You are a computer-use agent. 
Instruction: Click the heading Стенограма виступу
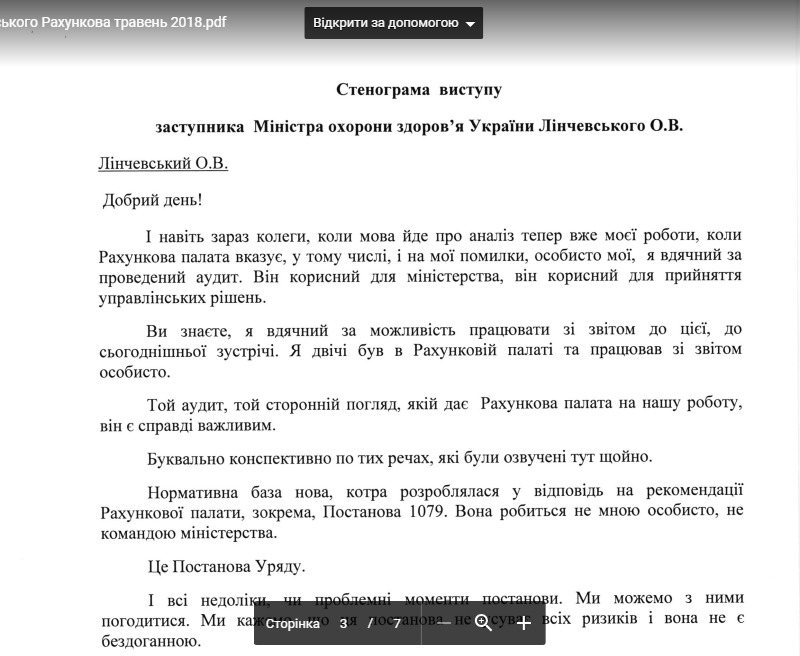(x=419, y=90)
